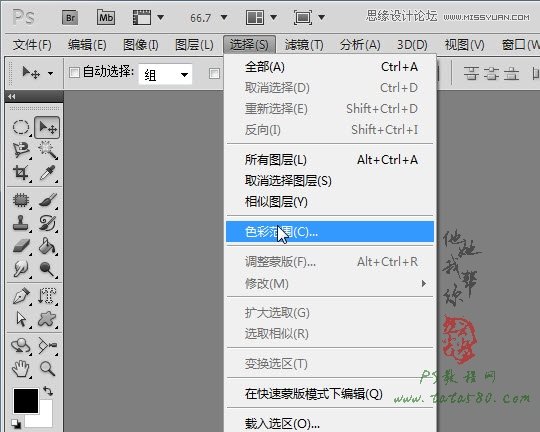Expand the 修改(M) submenu arrow
Viewport: 540px width, 432px height.
click(x=424, y=284)
